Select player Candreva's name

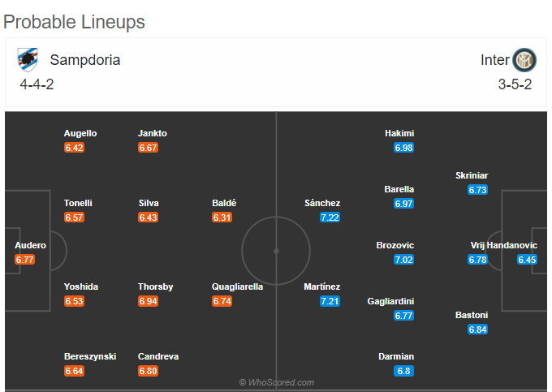coord(158,356)
